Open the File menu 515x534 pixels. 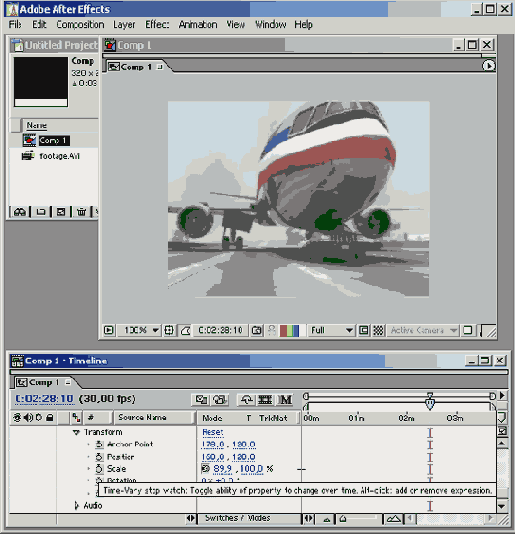15,25
